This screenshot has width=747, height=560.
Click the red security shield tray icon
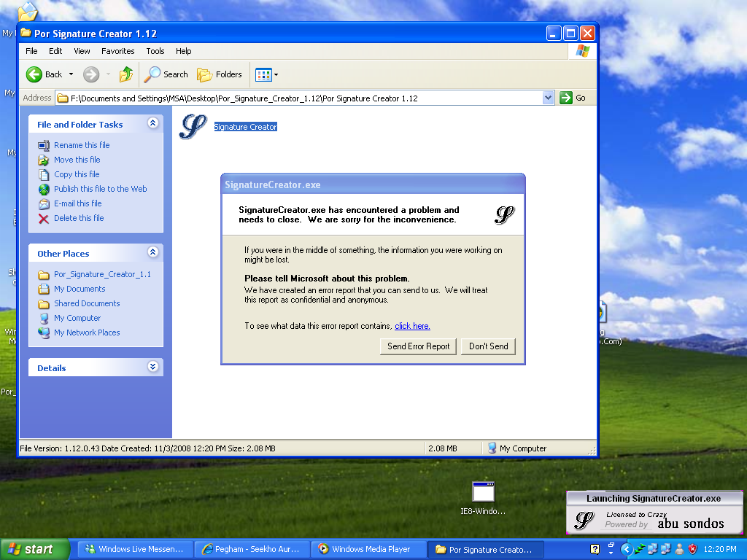(x=693, y=550)
